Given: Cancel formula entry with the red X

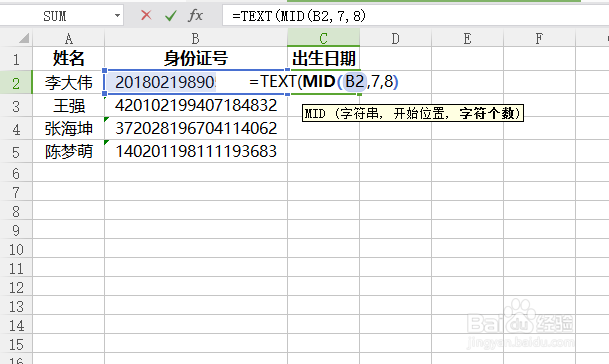Looking at the screenshot, I should [x=146, y=16].
